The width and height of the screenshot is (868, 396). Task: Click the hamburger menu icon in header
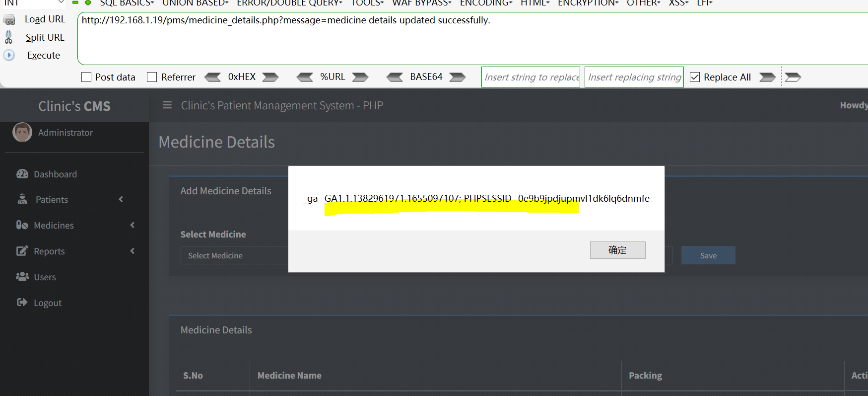click(x=167, y=105)
